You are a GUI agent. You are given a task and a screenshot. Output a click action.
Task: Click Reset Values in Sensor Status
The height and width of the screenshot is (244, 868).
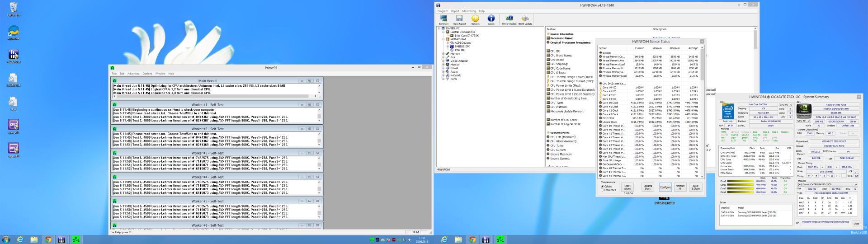627,187
